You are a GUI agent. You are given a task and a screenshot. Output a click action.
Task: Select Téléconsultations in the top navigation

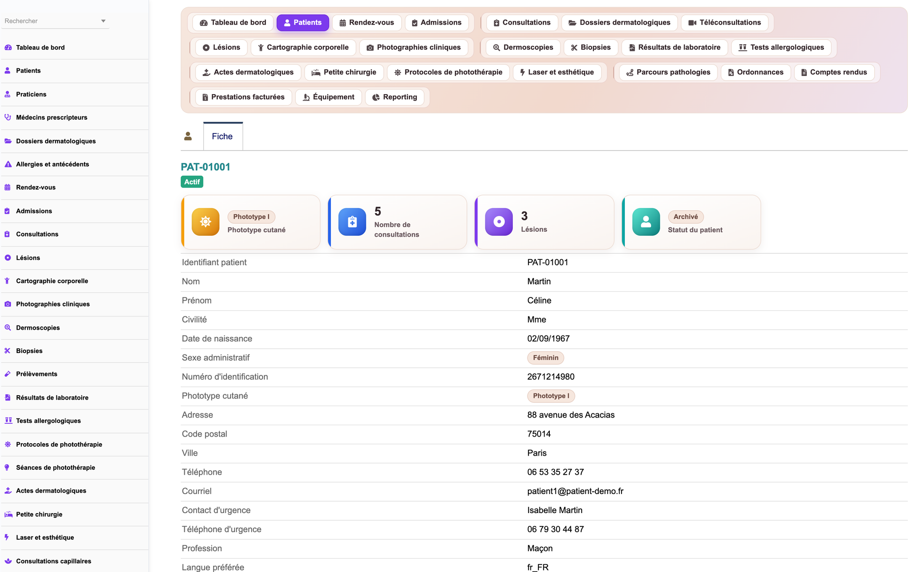725,22
